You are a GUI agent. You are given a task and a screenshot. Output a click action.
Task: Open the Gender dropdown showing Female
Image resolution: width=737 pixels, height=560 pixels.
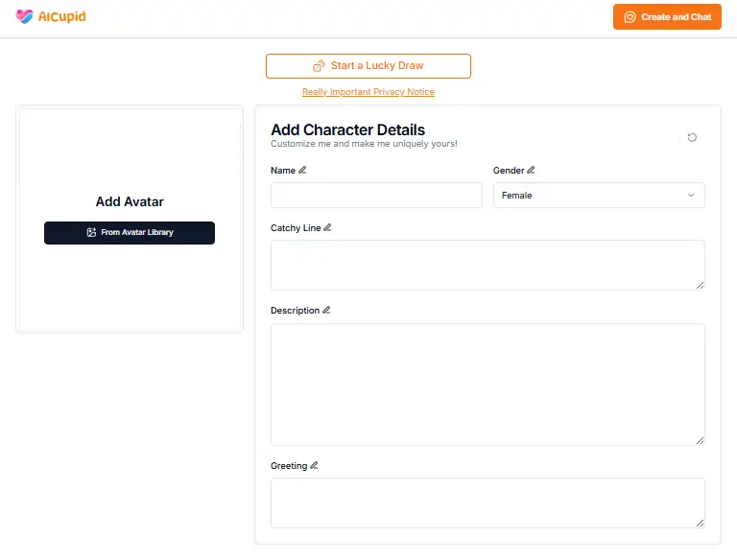tap(599, 196)
